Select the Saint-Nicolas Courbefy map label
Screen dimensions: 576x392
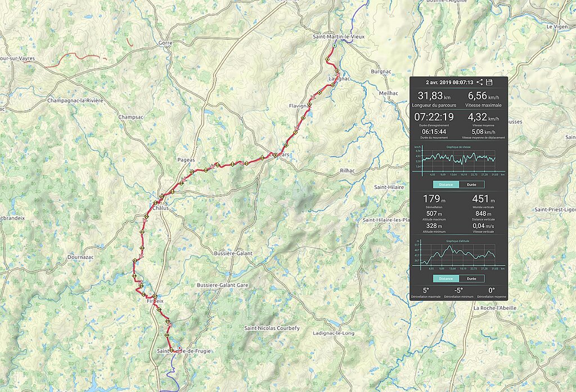click(x=272, y=328)
